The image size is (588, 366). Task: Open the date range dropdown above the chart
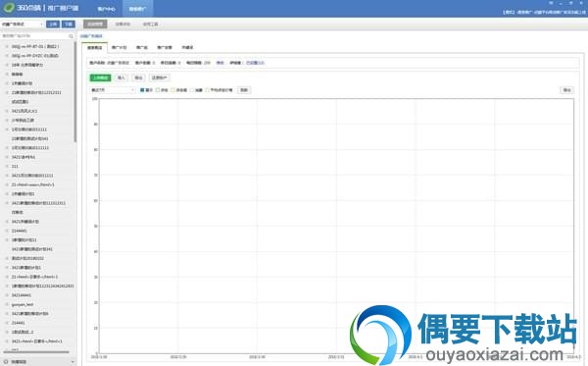(113, 90)
